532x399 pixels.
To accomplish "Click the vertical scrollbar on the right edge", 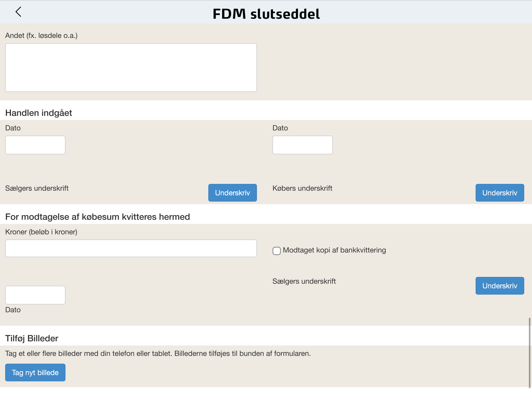I will pyautogui.click(x=529, y=353).
